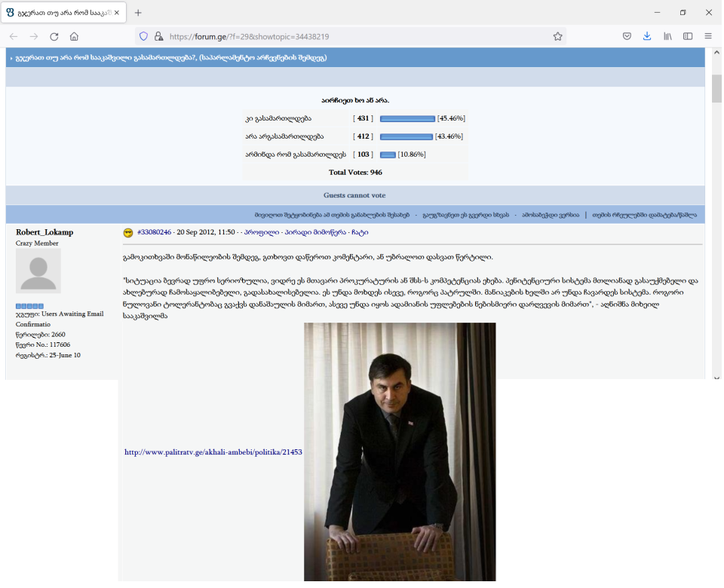Open the browser home page
This screenshot has height=588, width=724.
point(74,36)
